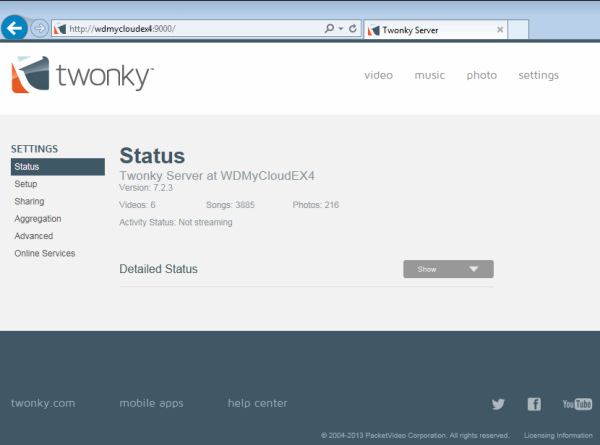Screen dimensions: 600x445
Task: Click Activity Status: Not streaming text
Action: 176,222
